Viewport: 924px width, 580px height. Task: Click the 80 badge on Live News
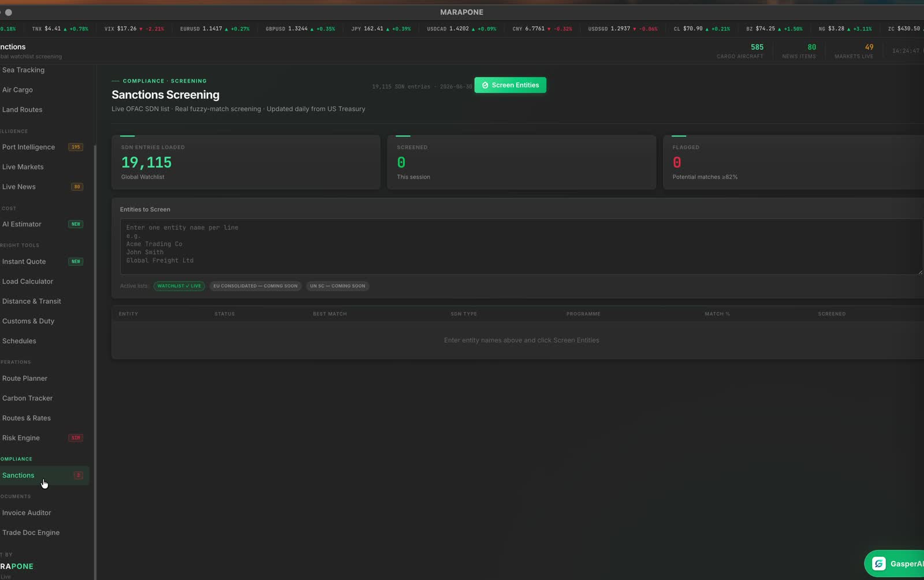pos(77,187)
